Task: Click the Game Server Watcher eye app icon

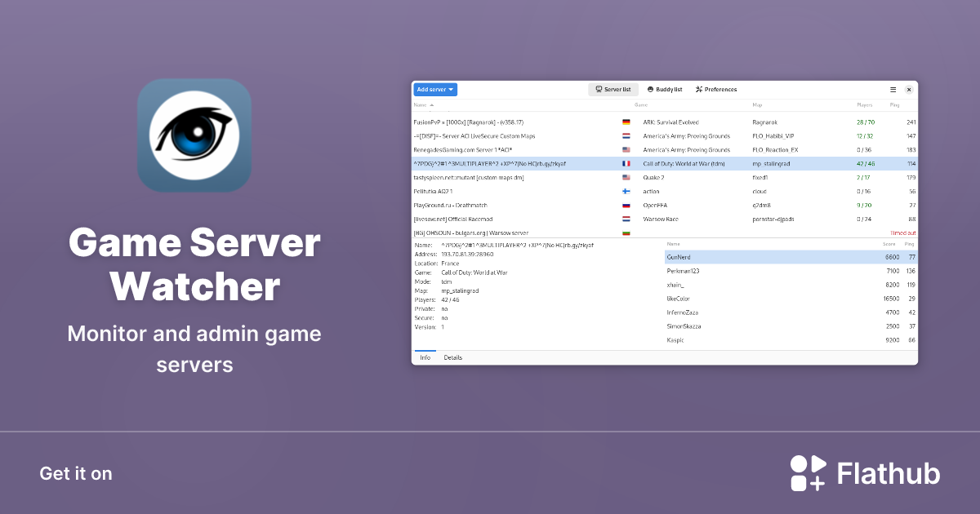Action: coord(194,134)
